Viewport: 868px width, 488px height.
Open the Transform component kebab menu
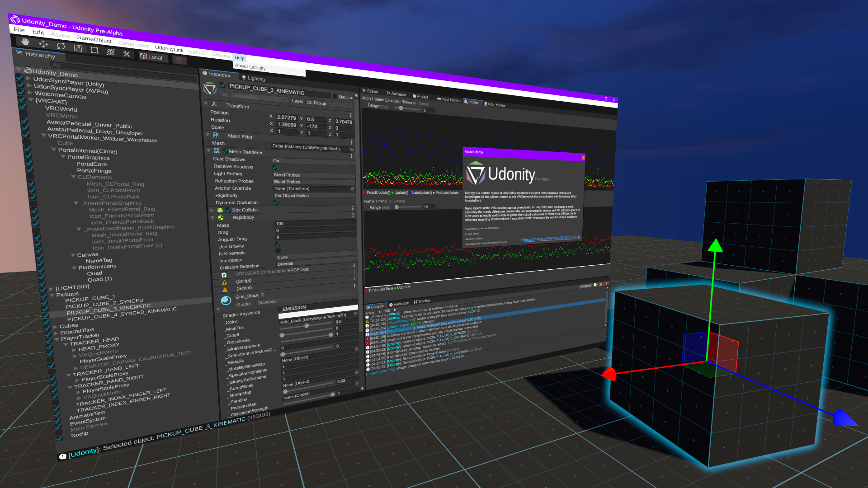[x=351, y=115]
